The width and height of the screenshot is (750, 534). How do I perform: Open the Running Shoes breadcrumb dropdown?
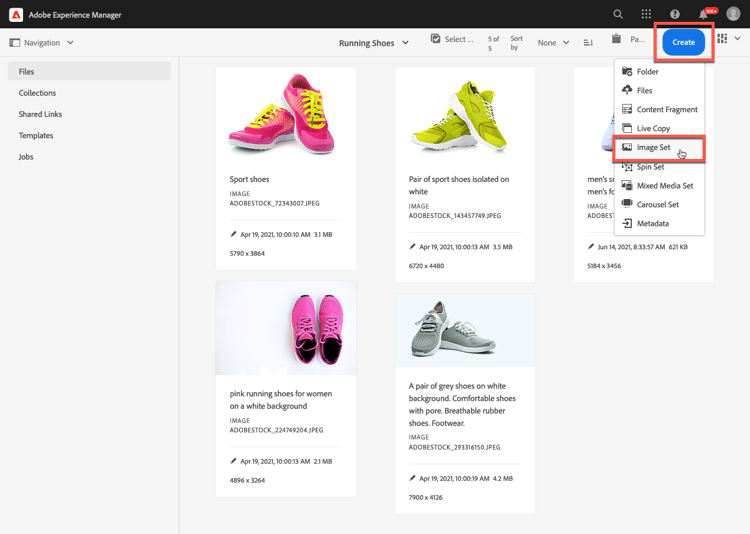pyautogui.click(x=374, y=43)
